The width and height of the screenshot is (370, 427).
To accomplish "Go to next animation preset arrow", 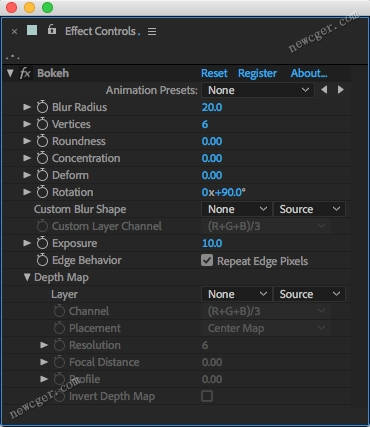I will (340, 90).
